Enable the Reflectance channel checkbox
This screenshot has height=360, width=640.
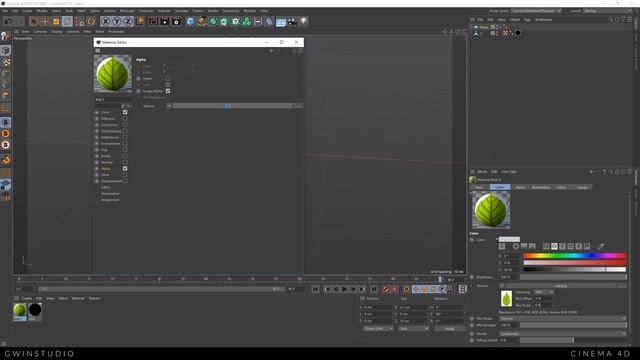pyautogui.click(x=125, y=138)
